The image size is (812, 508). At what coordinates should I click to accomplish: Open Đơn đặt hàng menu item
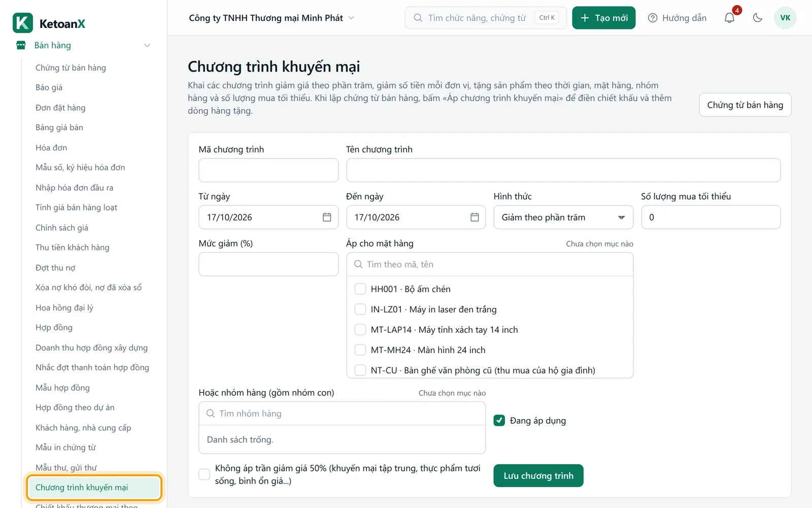pyautogui.click(x=60, y=108)
